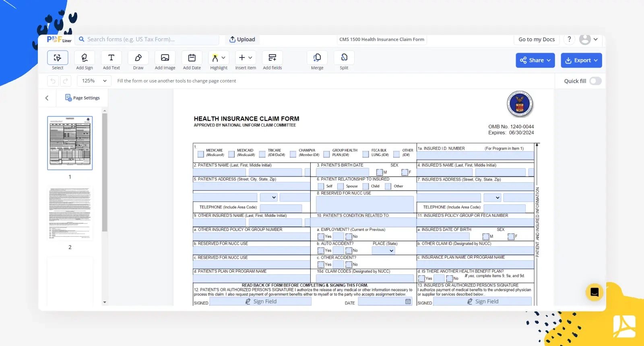
Task: Open Go to my Docs
Action: [x=537, y=39]
